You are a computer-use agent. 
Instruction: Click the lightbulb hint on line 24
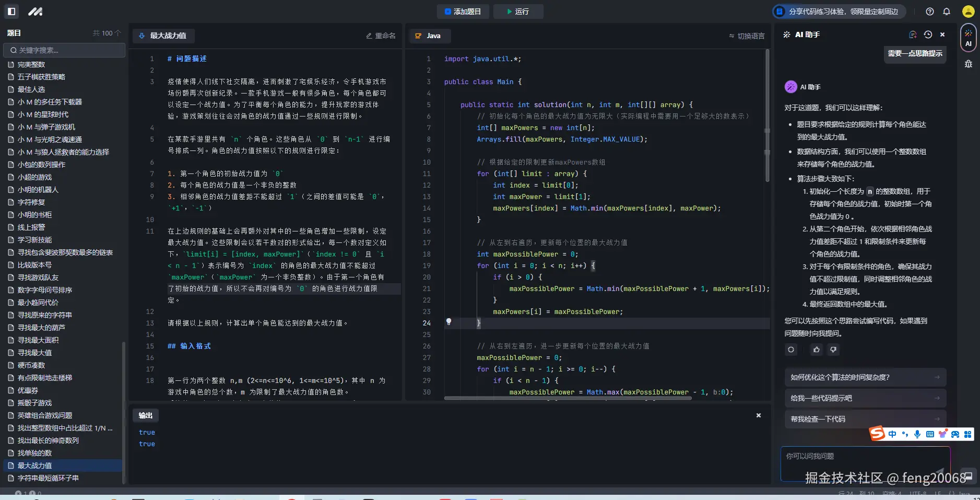(448, 322)
